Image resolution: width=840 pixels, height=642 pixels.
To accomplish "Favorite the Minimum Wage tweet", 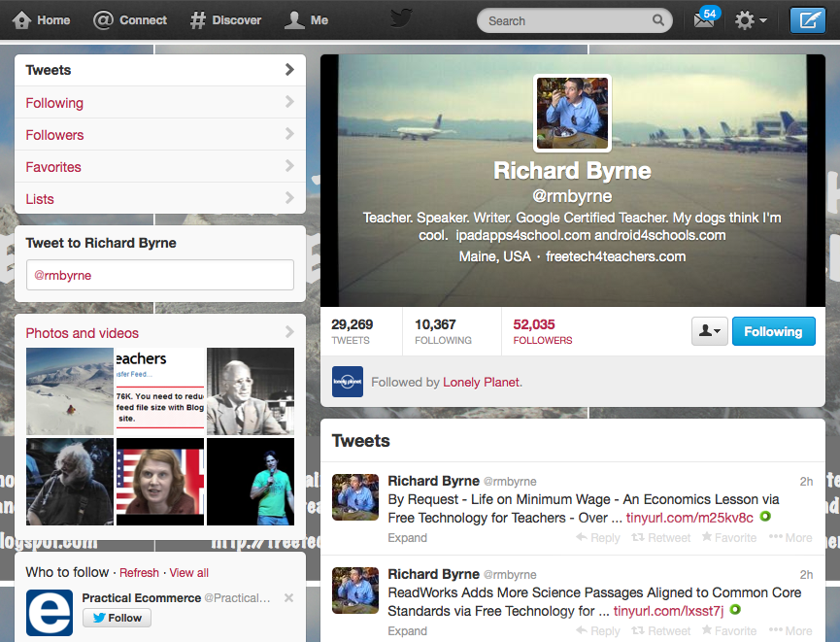I will pos(729,537).
